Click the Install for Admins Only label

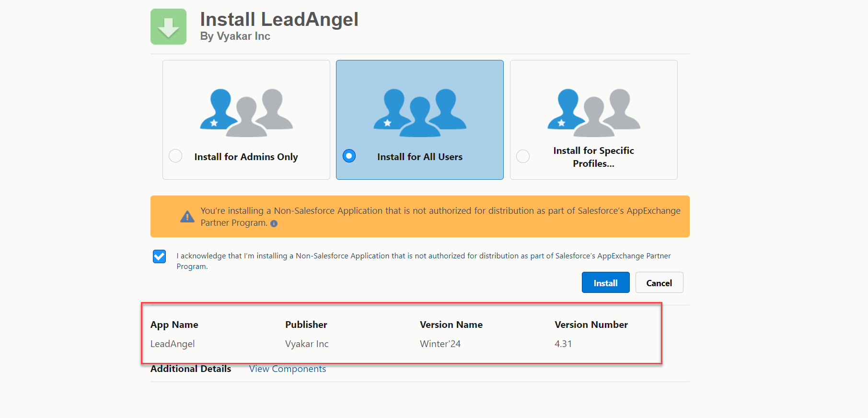(246, 157)
